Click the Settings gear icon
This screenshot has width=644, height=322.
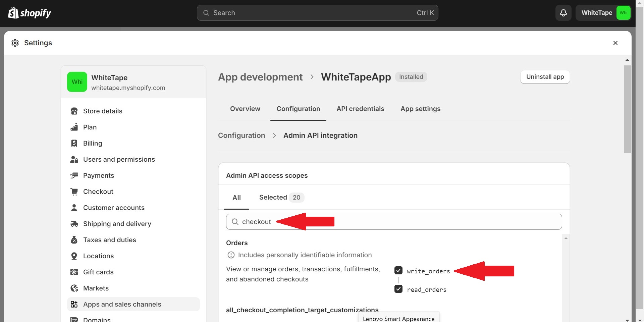click(15, 43)
